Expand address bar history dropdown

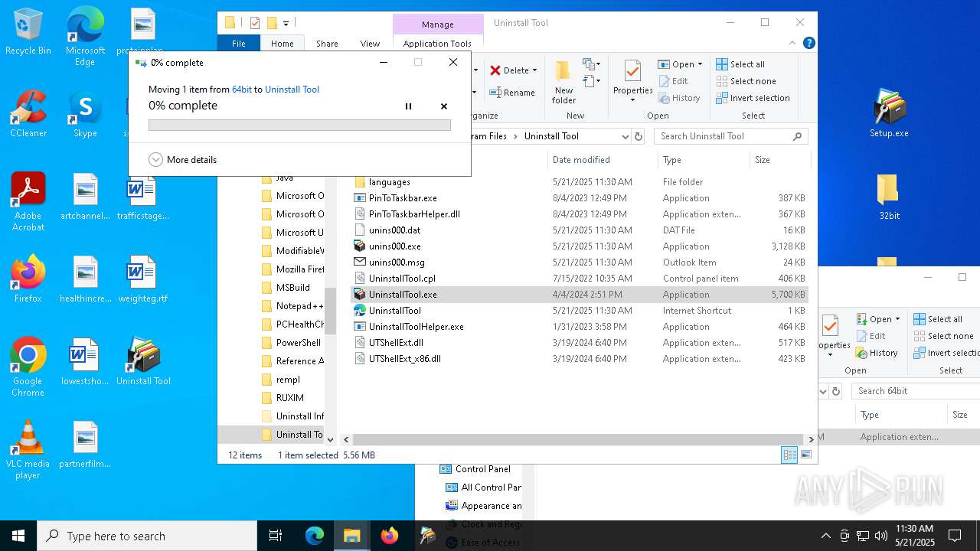tap(625, 136)
